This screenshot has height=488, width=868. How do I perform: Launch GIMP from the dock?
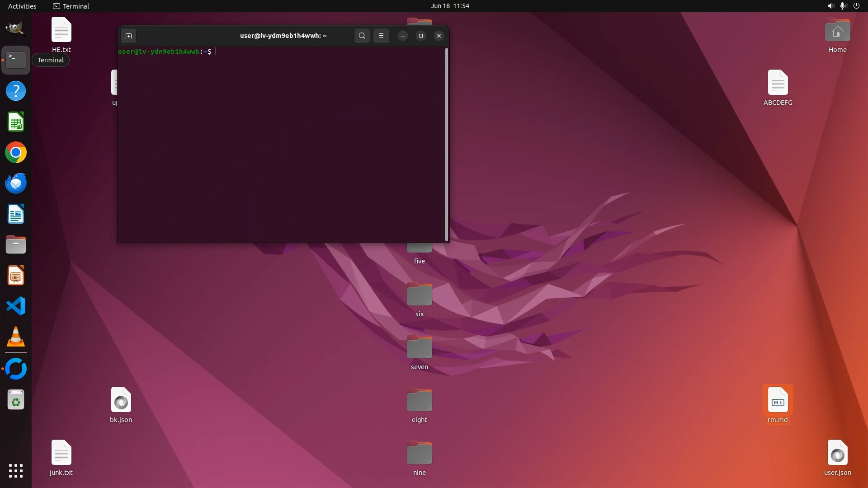coord(16,29)
